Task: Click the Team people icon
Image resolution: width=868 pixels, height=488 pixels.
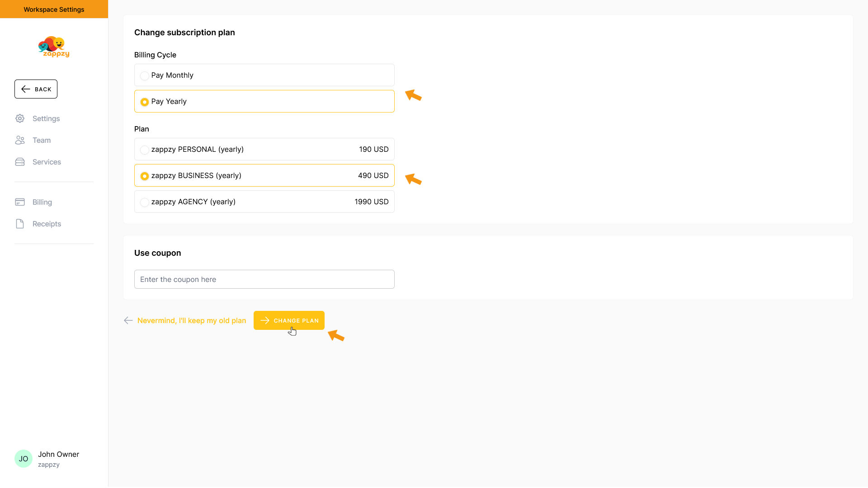Action: coord(20,140)
